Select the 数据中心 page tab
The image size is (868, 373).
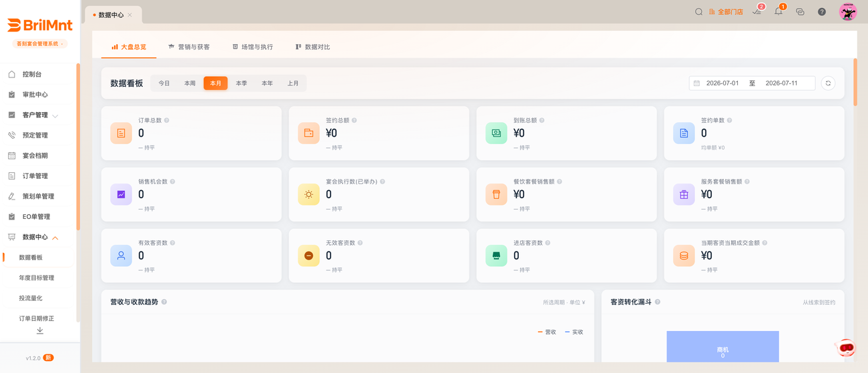click(114, 15)
